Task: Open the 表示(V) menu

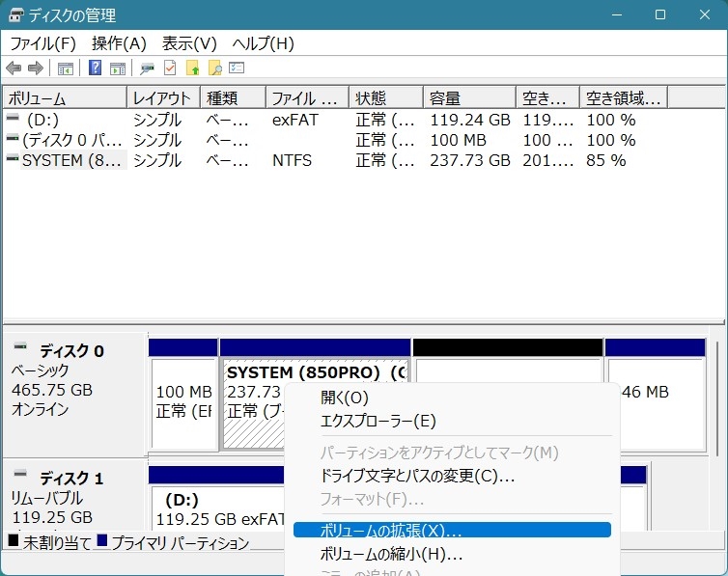Action: tap(189, 43)
